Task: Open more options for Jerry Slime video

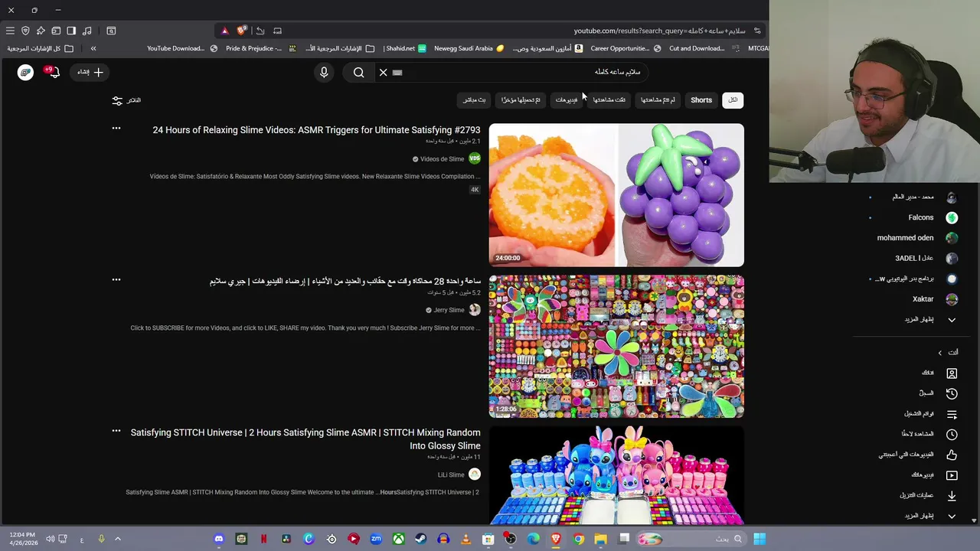Action: pos(116,280)
